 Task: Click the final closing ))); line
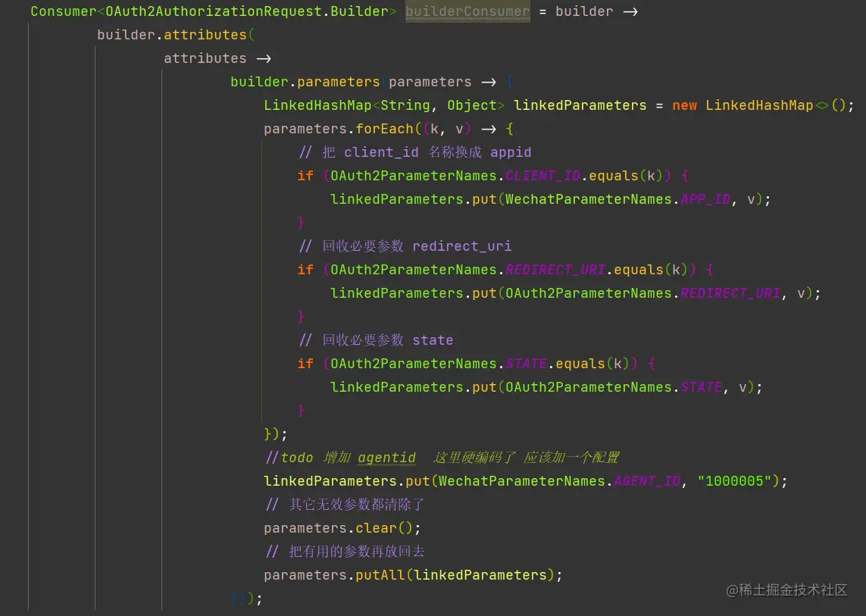click(x=246, y=599)
